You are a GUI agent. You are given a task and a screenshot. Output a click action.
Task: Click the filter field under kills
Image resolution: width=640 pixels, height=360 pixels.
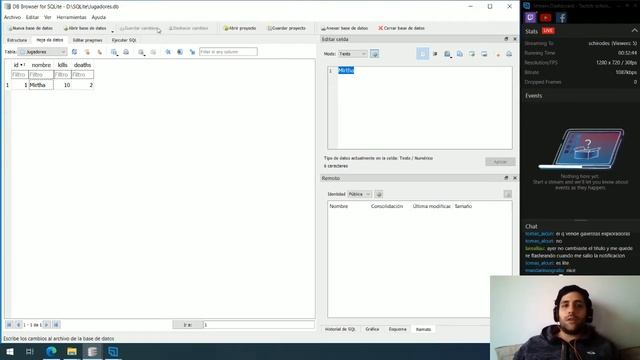(62, 75)
